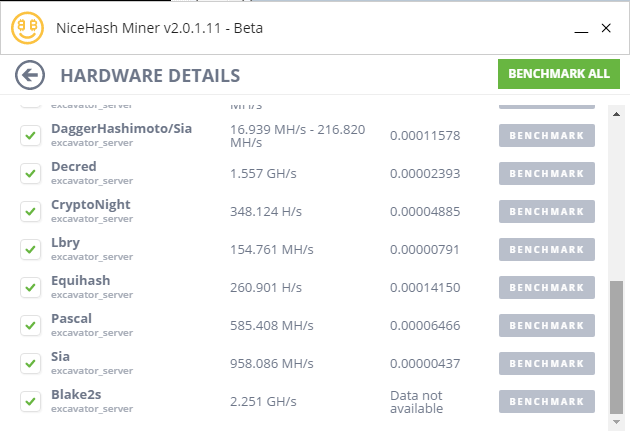630x442 pixels.
Task: Click the scrollbar up arrow
Action: pos(616,114)
